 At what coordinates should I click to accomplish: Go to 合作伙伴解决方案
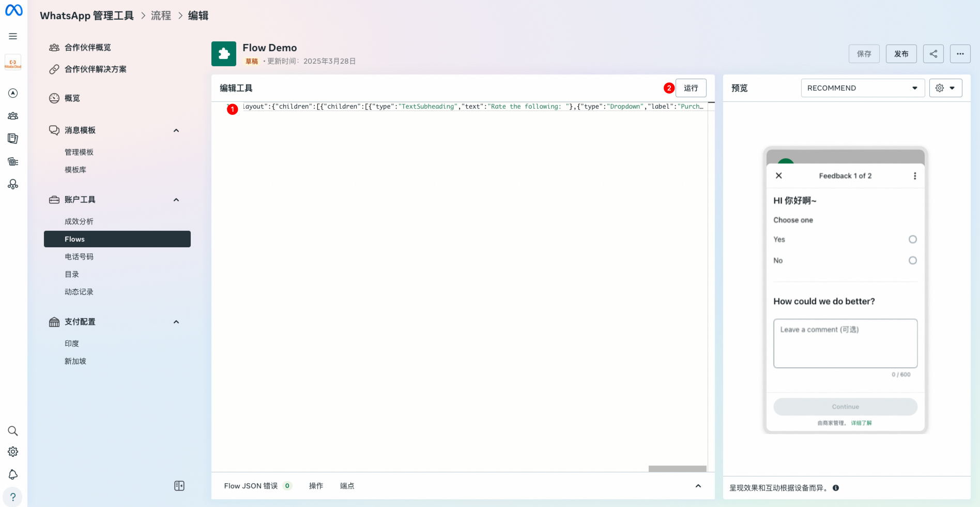coord(96,69)
